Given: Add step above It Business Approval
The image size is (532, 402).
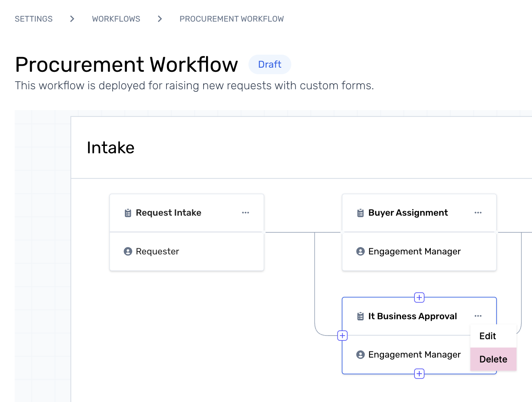Looking at the screenshot, I should pos(419,298).
